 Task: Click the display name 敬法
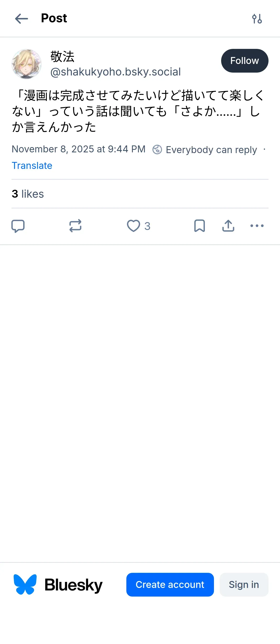click(x=62, y=57)
